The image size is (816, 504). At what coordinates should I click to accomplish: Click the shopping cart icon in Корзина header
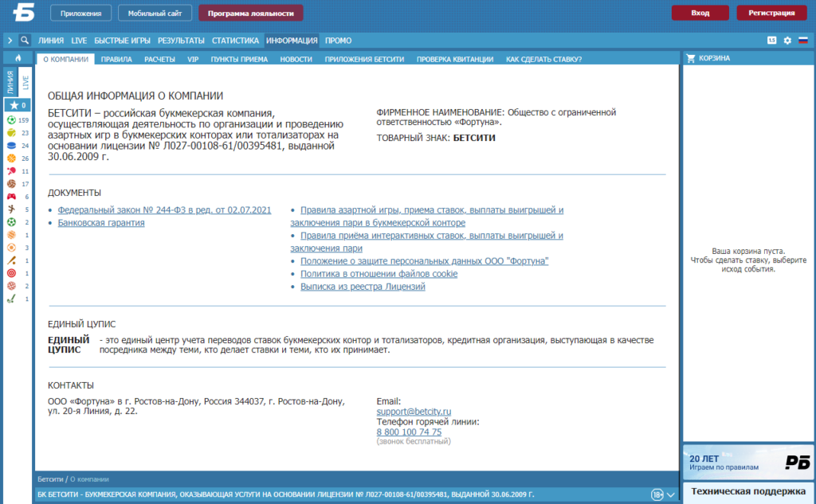coord(691,58)
